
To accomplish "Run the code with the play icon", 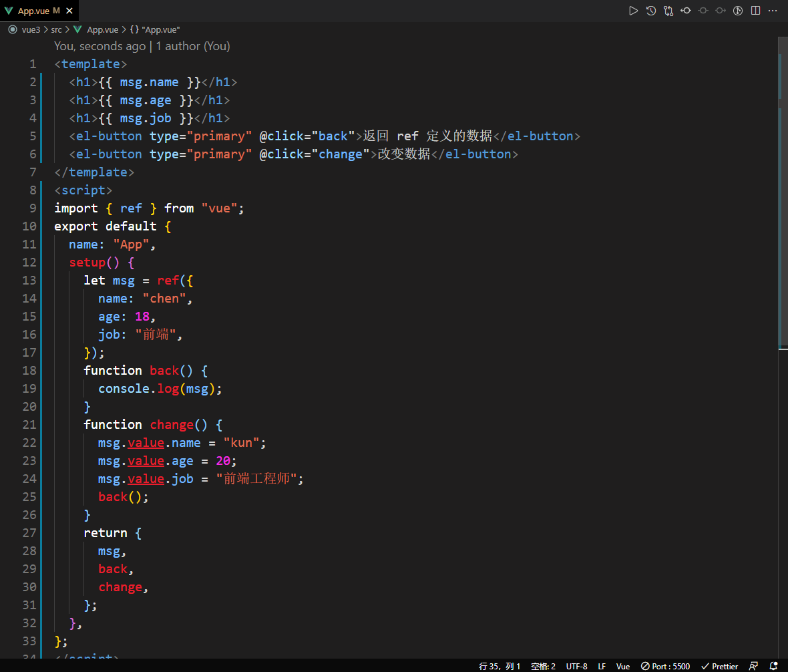I will [x=633, y=11].
